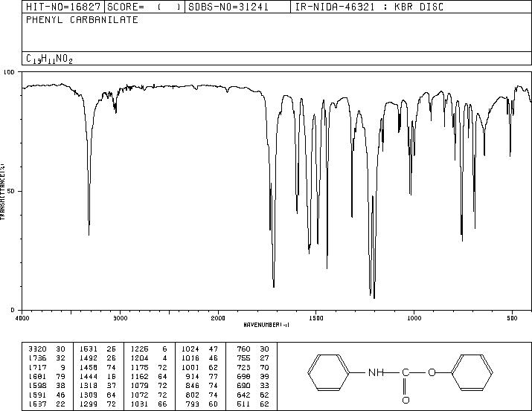Click peak table entry 755
This screenshot has width=532, height=411.
point(243,358)
